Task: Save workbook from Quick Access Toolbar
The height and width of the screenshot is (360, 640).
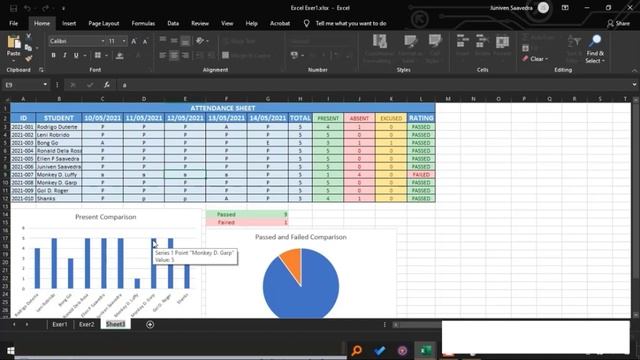Action: (13, 8)
